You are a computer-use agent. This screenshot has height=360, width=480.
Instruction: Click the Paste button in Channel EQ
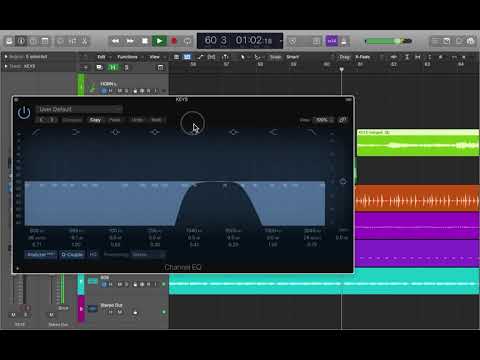point(114,120)
